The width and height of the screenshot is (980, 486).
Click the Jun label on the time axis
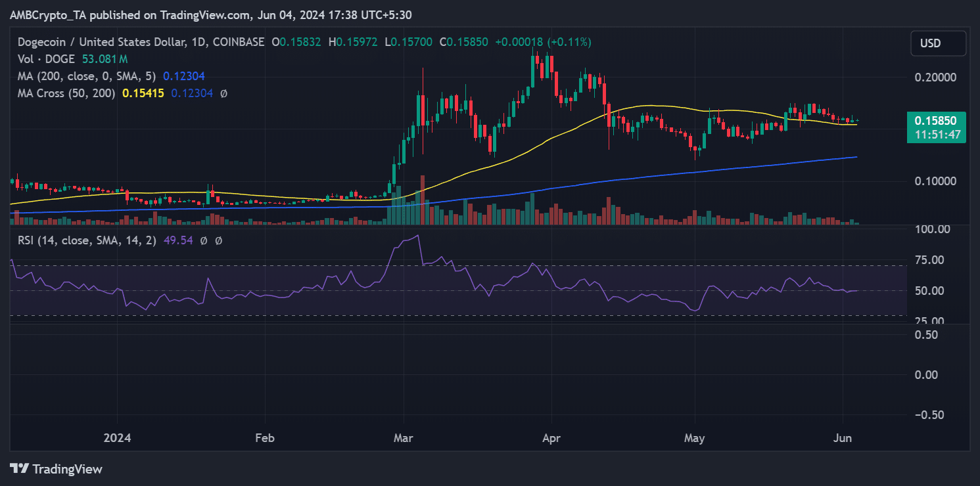coord(842,438)
